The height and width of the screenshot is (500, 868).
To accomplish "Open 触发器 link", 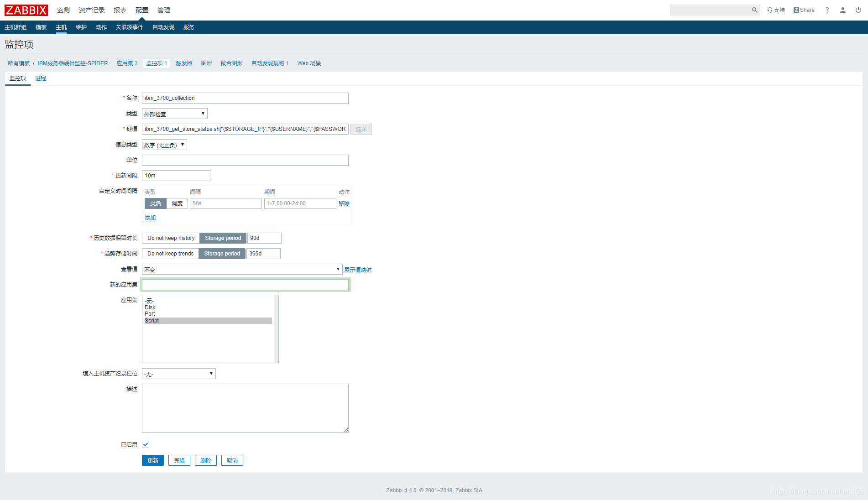I will (x=184, y=63).
